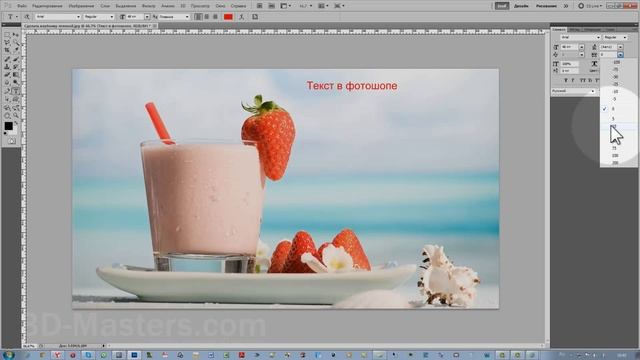This screenshot has width=640, height=360.
Task: Open font style dropdown in options bar
Action: 111,17
